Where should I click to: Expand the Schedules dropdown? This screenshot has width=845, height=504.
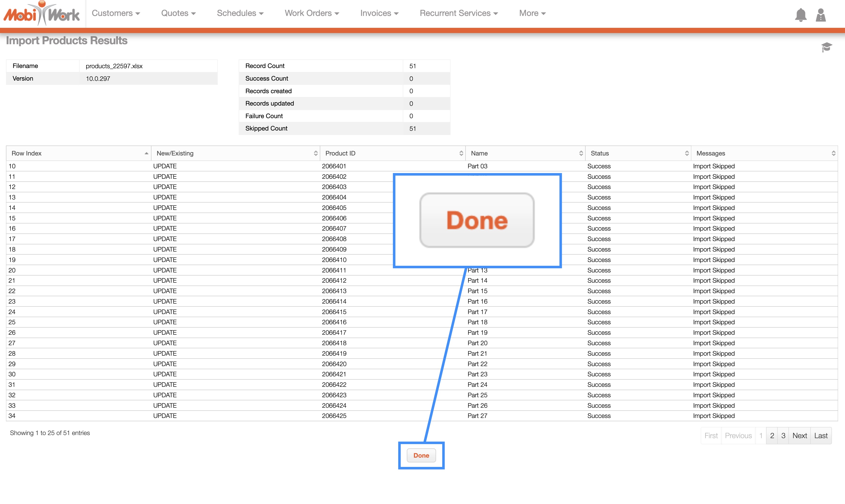240,13
